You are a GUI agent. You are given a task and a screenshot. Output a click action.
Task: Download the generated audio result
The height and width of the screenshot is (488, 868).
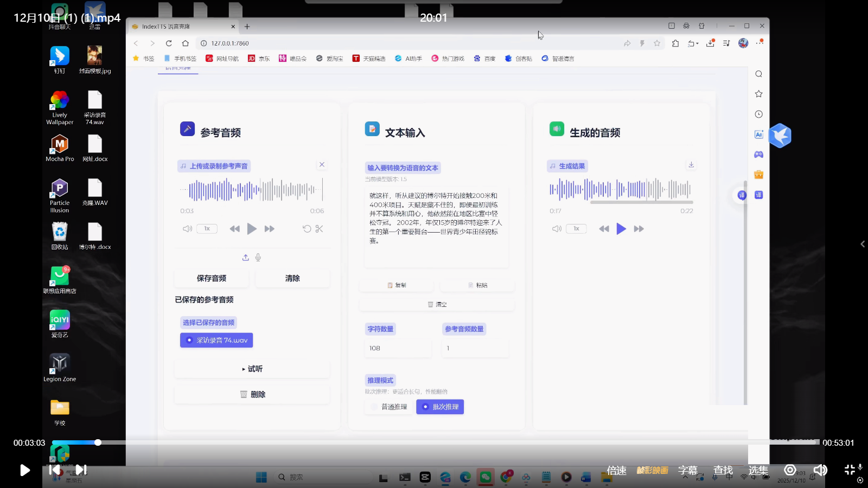click(691, 165)
